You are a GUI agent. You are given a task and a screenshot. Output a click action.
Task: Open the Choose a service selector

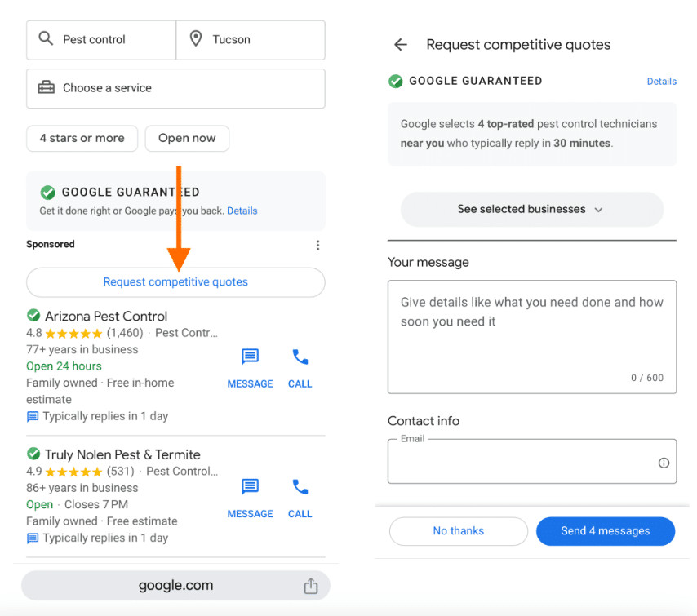tap(175, 88)
